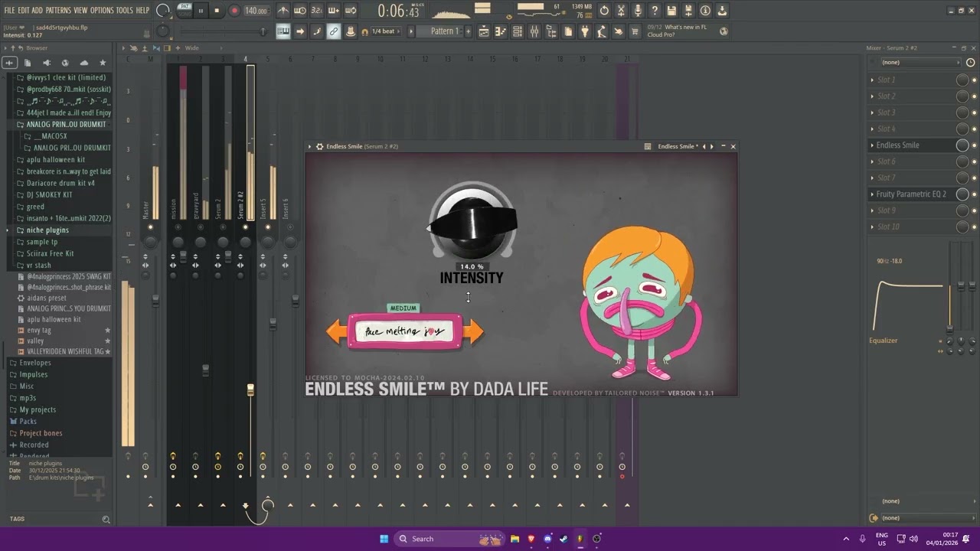This screenshot has width=980, height=551.
Task: Mute the Insert 5 mixer track
Action: coord(268,227)
